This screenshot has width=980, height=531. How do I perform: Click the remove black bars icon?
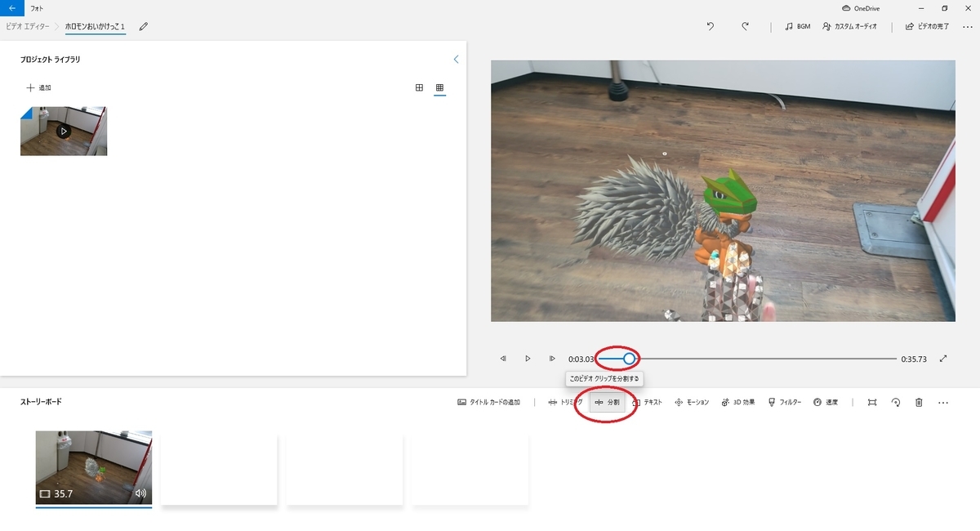coord(872,403)
